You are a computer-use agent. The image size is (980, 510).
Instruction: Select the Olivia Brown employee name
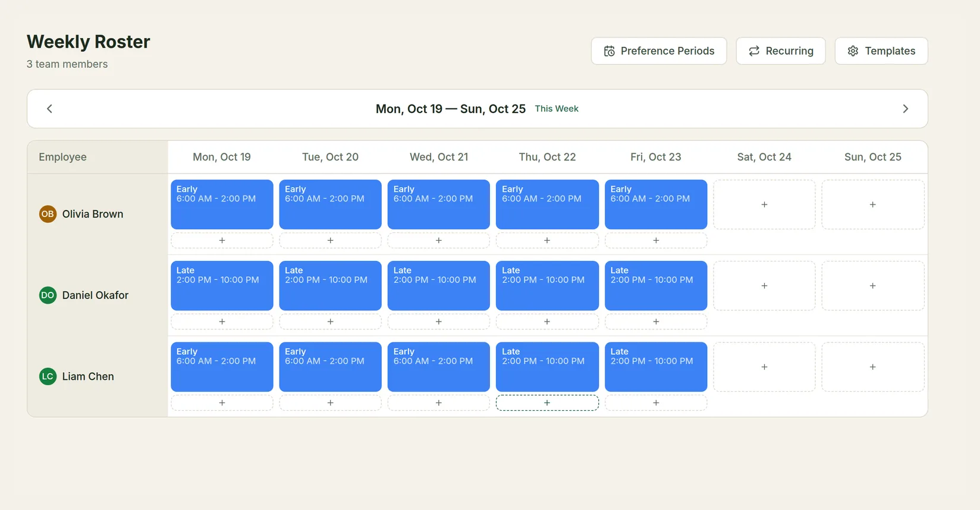[x=93, y=214]
